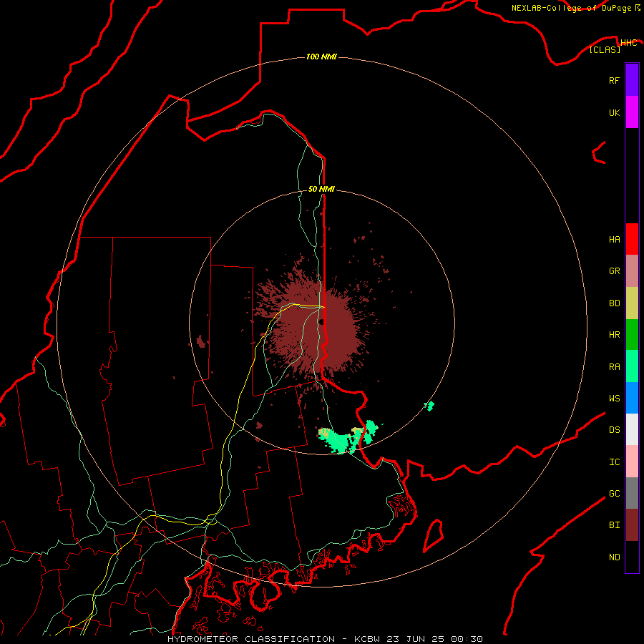Screen dimensions: 644x644
Task: Pick the RA light green legend swatch
Action: (632, 366)
